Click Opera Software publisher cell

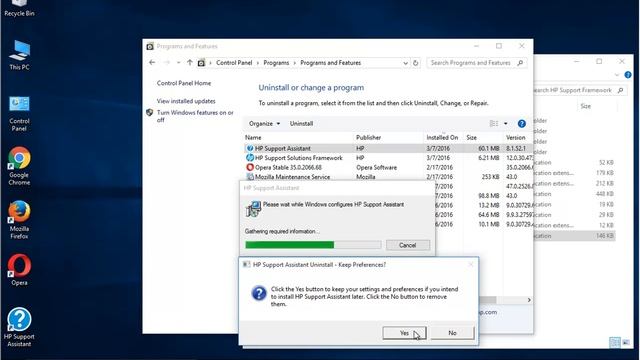[x=376, y=167]
